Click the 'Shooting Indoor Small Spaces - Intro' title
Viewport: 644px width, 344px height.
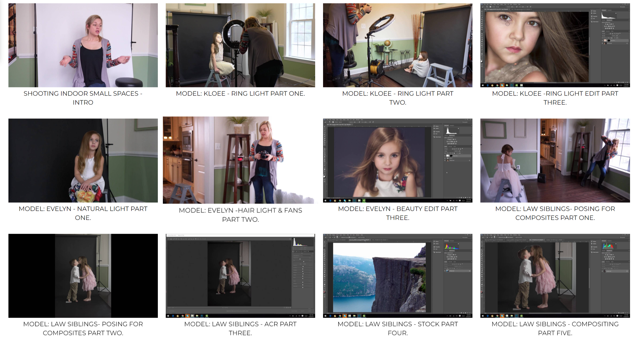[83, 98]
